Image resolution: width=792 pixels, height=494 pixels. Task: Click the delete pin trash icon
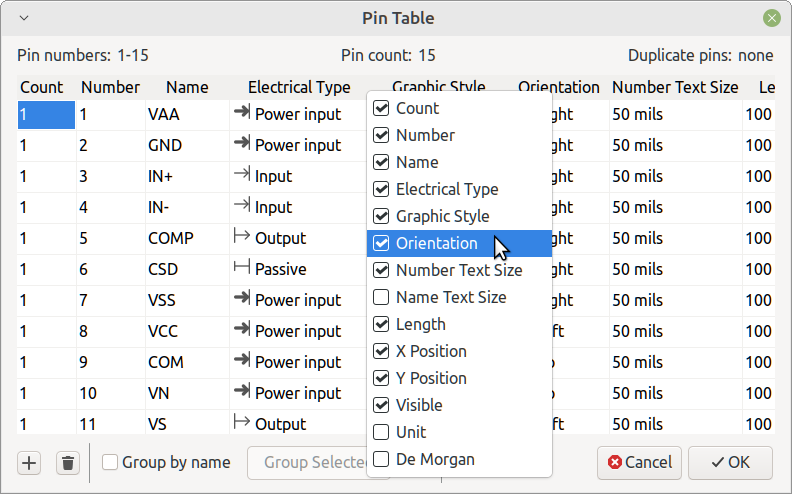[68, 463]
